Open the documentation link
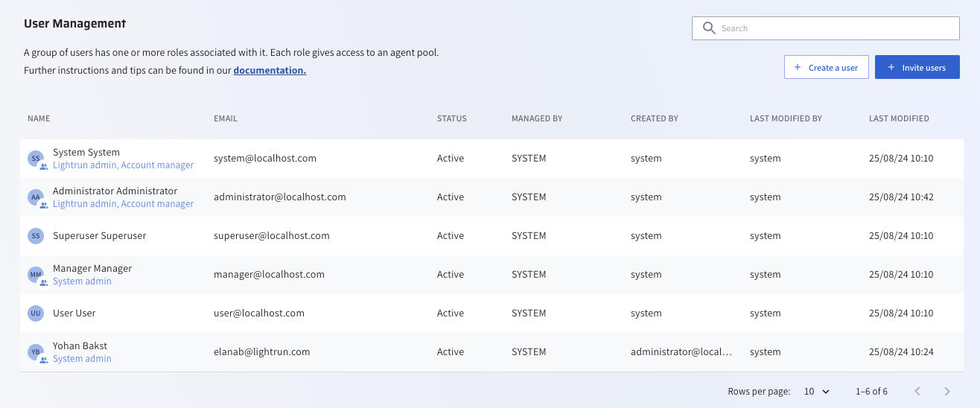This screenshot has height=408, width=980. [270, 71]
